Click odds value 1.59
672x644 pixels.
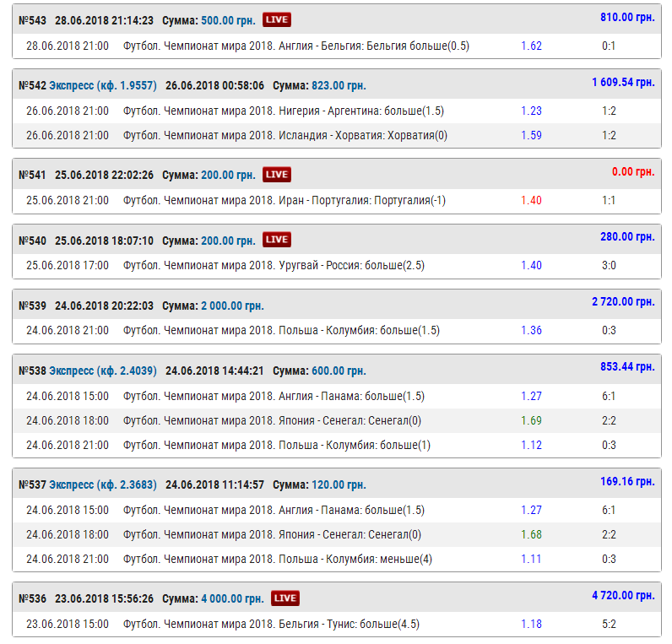coord(531,135)
